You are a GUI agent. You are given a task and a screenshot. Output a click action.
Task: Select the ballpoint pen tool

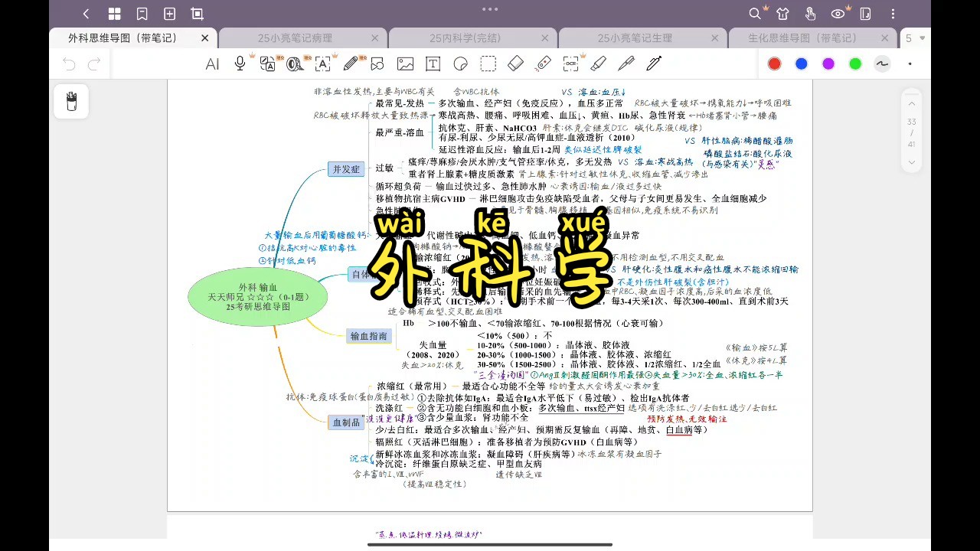coord(626,64)
